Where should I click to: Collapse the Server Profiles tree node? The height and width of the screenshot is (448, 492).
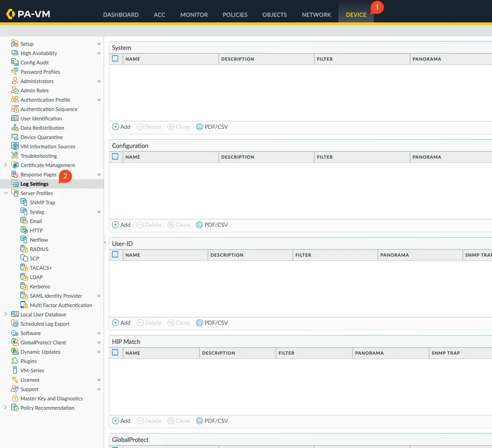(5, 193)
